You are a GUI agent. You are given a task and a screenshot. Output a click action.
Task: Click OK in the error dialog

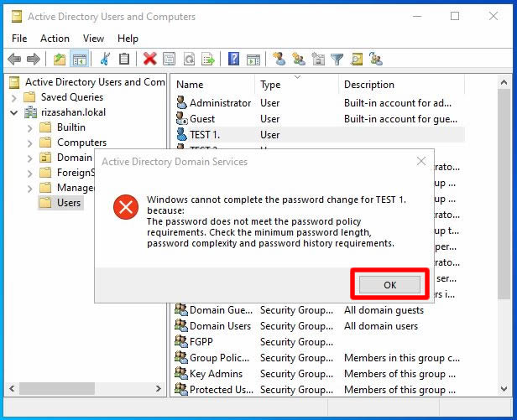pyautogui.click(x=389, y=285)
